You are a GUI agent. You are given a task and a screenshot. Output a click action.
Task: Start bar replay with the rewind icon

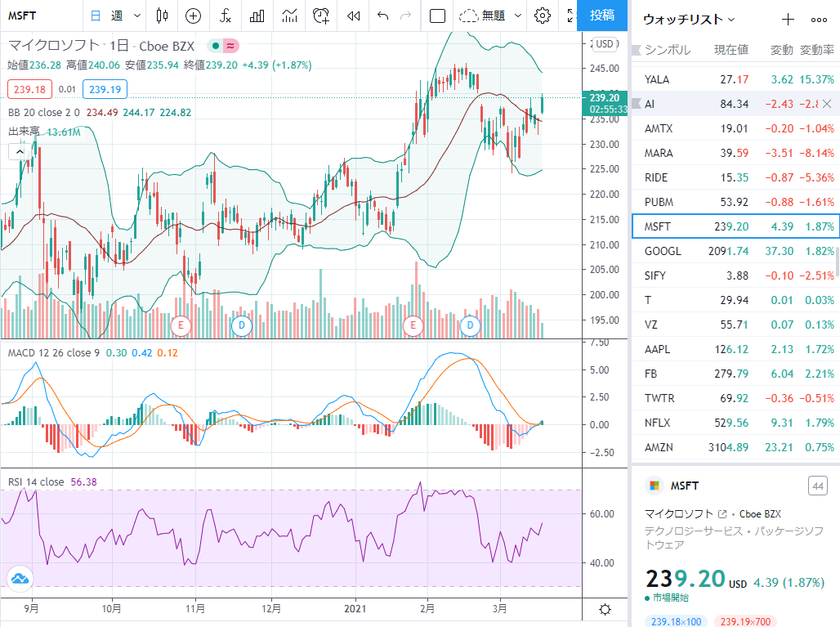353,16
